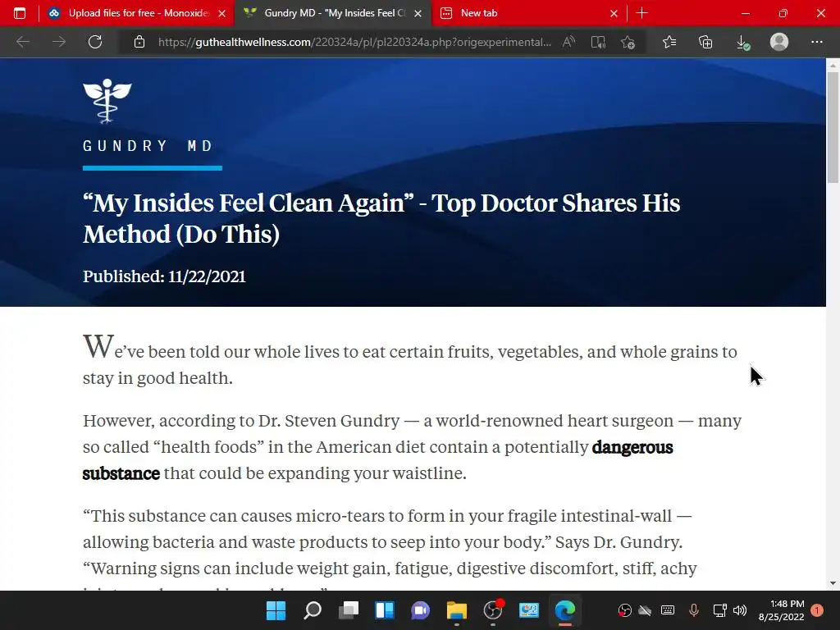The image size is (840, 630).
Task: Refresh the current page
Action: coord(95,42)
